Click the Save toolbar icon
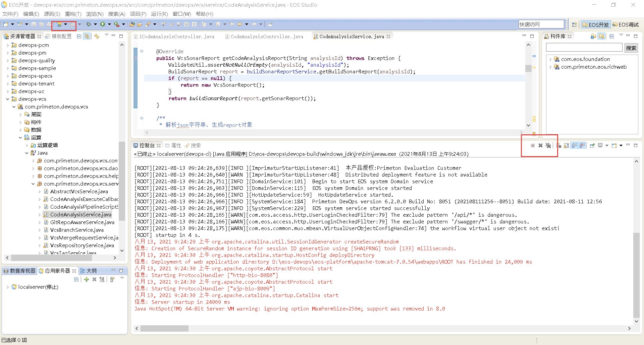 34,24
